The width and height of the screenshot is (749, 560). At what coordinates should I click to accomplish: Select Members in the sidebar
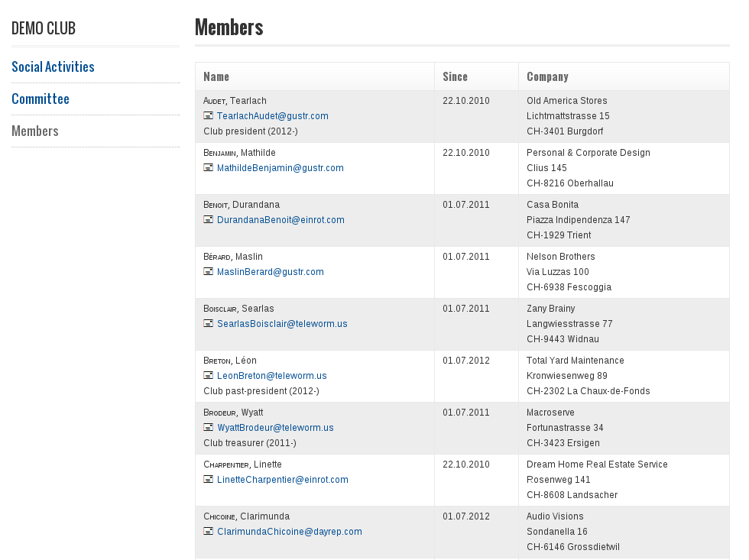35,131
